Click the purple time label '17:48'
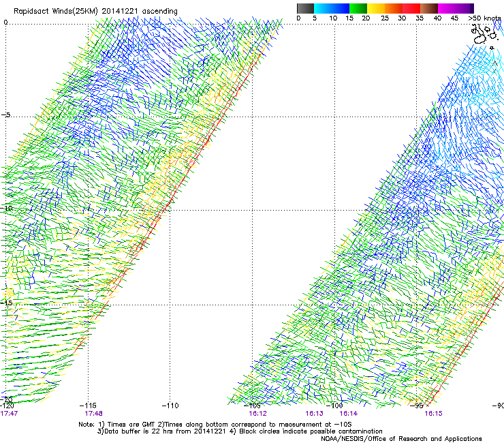The height and width of the screenshot is (443, 504). click(93, 413)
